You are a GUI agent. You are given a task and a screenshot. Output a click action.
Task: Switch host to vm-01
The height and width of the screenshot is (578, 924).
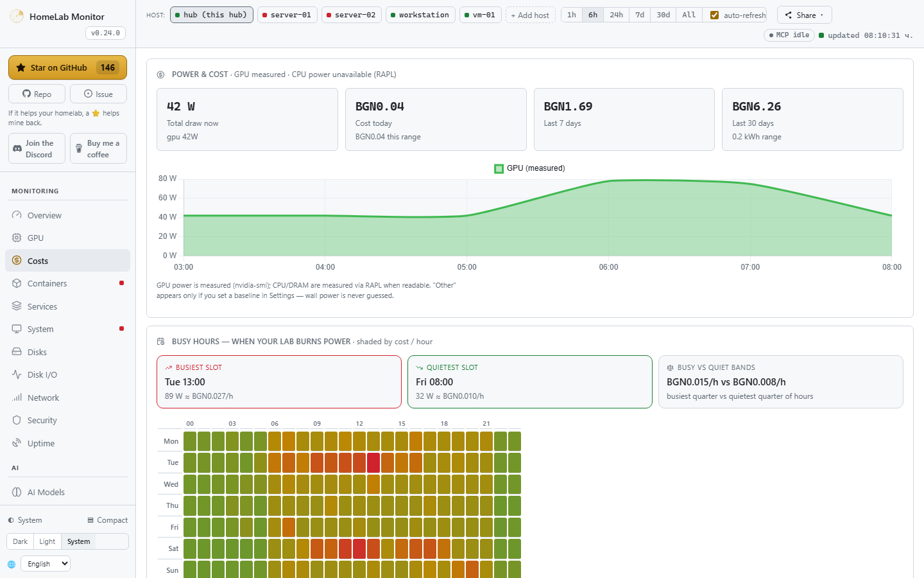coord(481,15)
